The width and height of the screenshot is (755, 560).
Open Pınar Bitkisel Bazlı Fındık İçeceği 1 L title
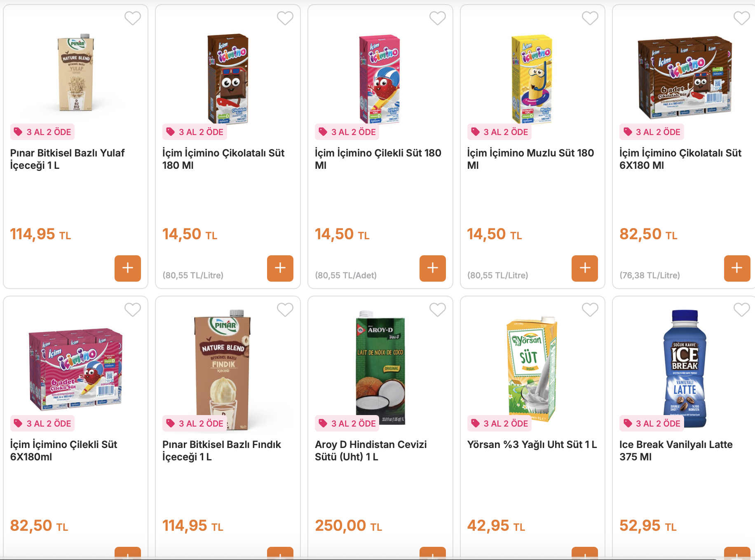pyautogui.click(x=222, y=450)
